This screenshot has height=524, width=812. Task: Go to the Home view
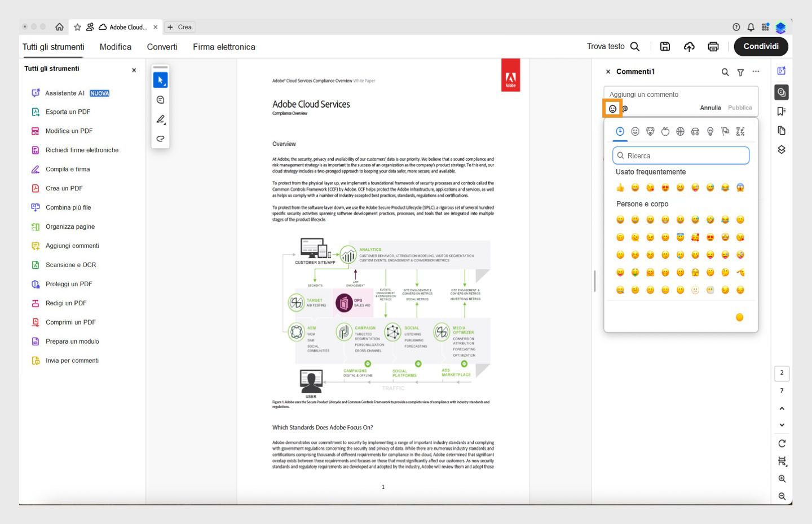click(x=59, y=27)
